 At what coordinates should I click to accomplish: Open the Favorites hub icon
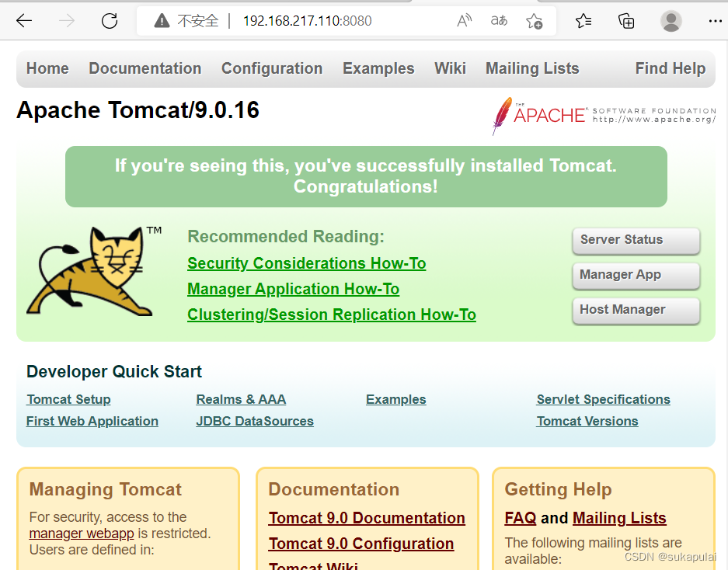click(x=583, y=21)
